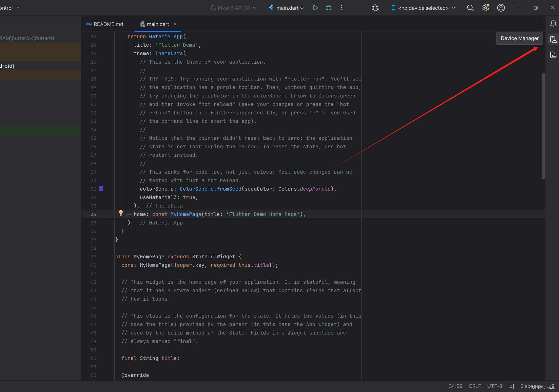Switch to the README.md tab
Viewport: 559px width, 392px height.
(x=105, y=24)
